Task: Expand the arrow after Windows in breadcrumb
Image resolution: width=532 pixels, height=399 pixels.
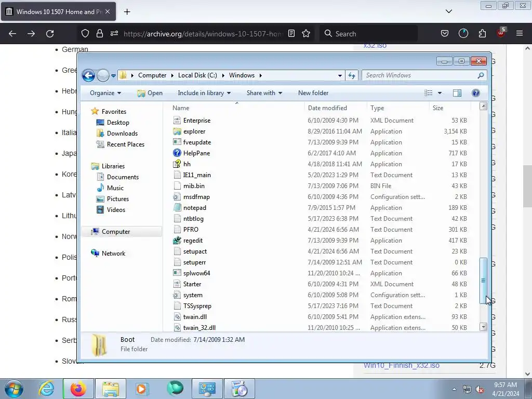Action: point(261,76)
